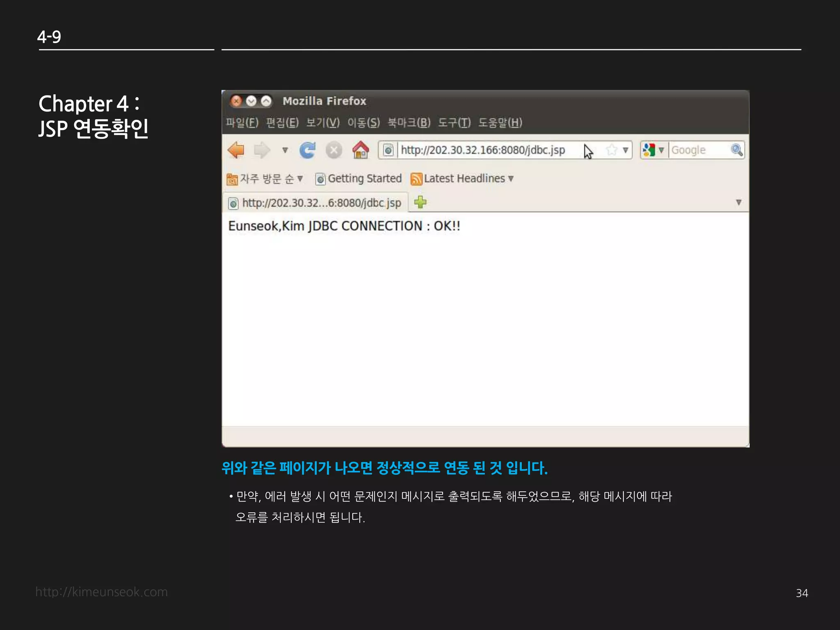Open the list all tabs dropdown arrow
Image resolution: width=840 pixels, height=630 pixels.
coord(739,202)
